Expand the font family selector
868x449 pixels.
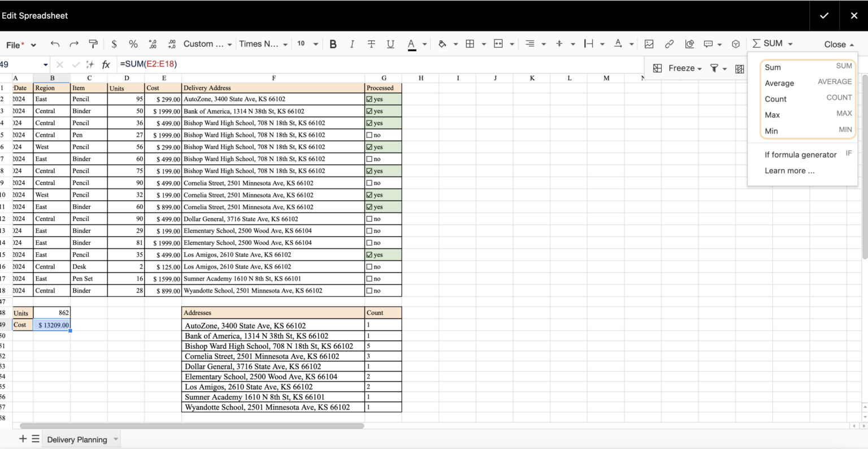pos(263,44)
